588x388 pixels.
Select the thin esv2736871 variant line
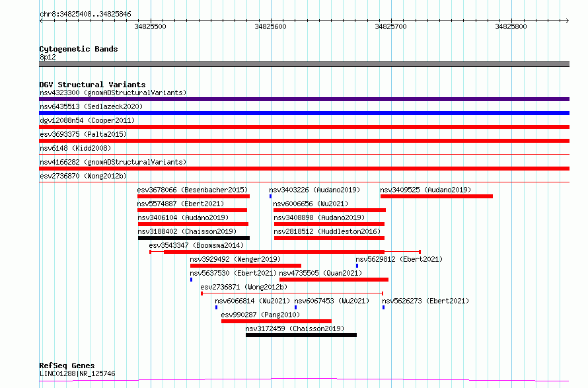click(x=292, y=293)
